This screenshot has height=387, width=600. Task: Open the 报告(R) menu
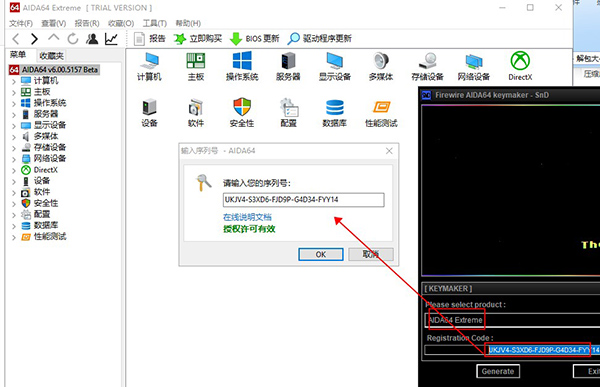pos(87,23)
